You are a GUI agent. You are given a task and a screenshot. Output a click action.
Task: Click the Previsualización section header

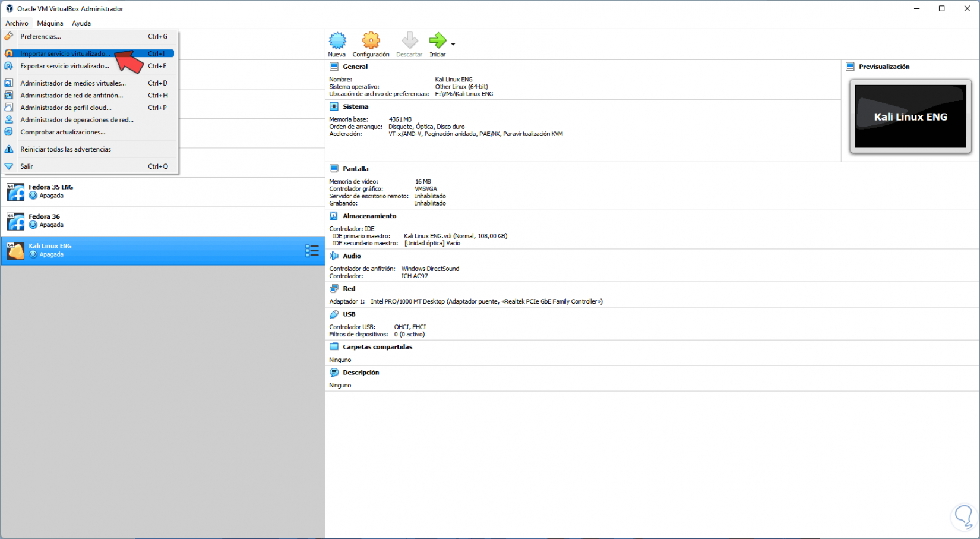pyautogui.click(x=884, y=67)
